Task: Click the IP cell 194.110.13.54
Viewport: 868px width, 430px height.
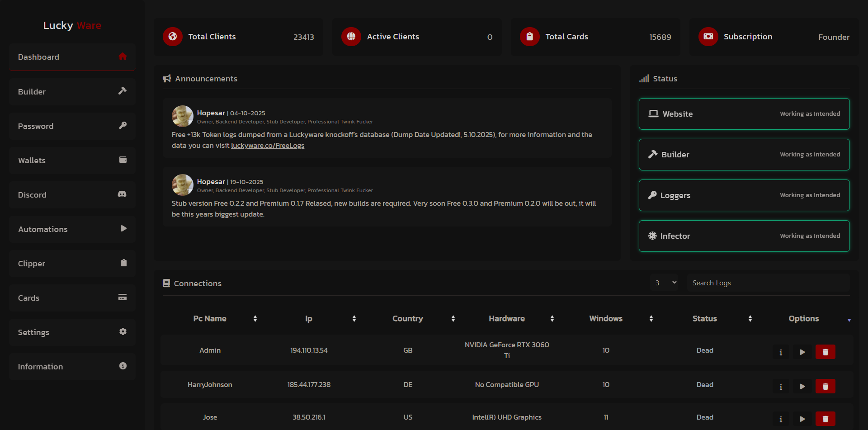Action: tap(309, 350)
